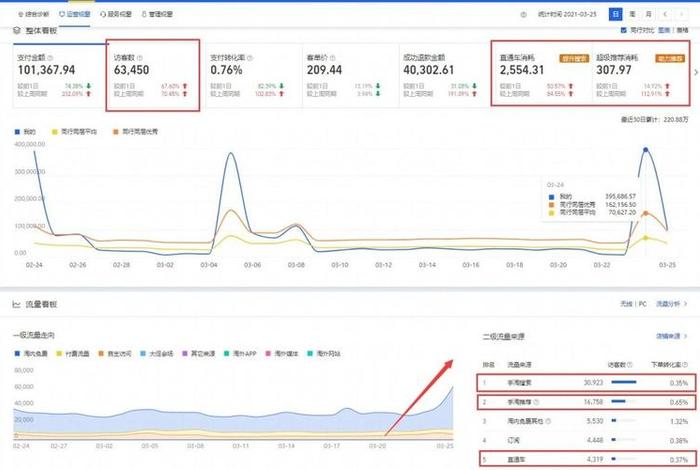700x470 pixels.
Task: Select the 超级推荐消耗 metric card
Action: [640, 75]
